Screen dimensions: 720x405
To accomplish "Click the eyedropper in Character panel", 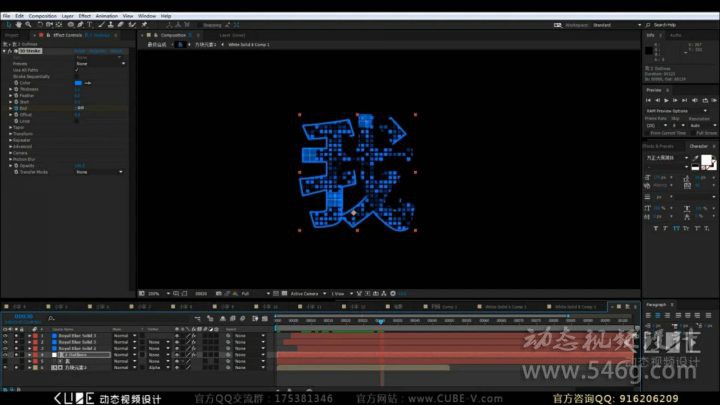I will 696,158.
